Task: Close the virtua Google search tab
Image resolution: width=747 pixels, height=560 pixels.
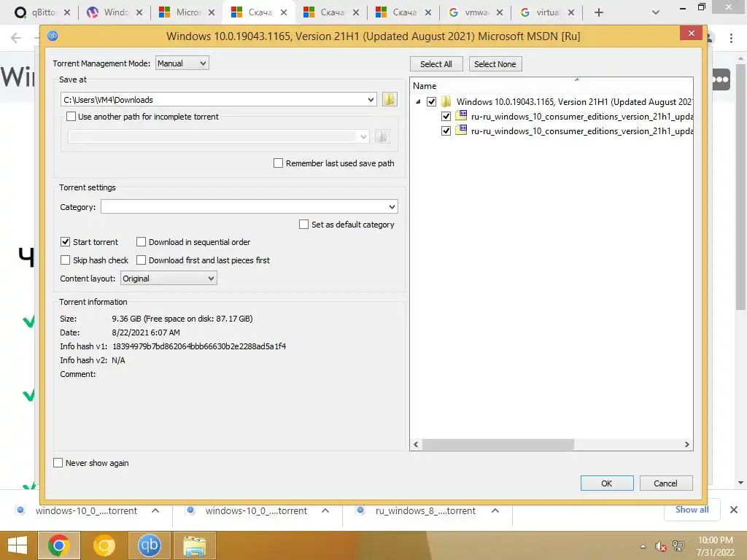Action: pos(570,12)
